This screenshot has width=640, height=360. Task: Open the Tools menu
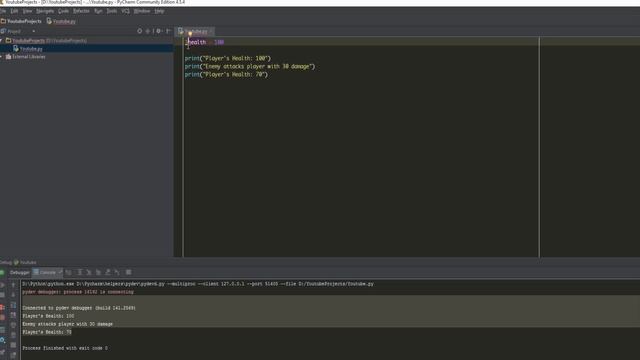coord(112,11)
